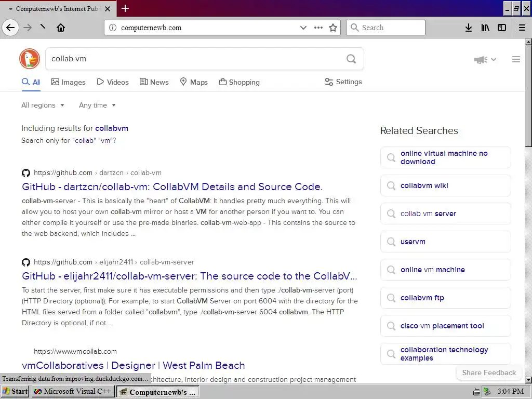This screenshot has width=532, height=399.
Task: Expand the address bar history dropdown
Action: [x=303, y=28]
